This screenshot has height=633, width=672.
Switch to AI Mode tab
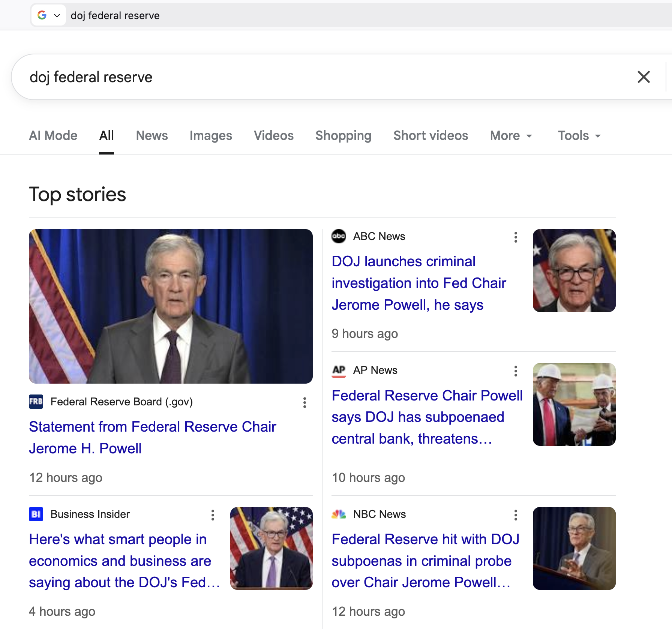pos(53,135)
